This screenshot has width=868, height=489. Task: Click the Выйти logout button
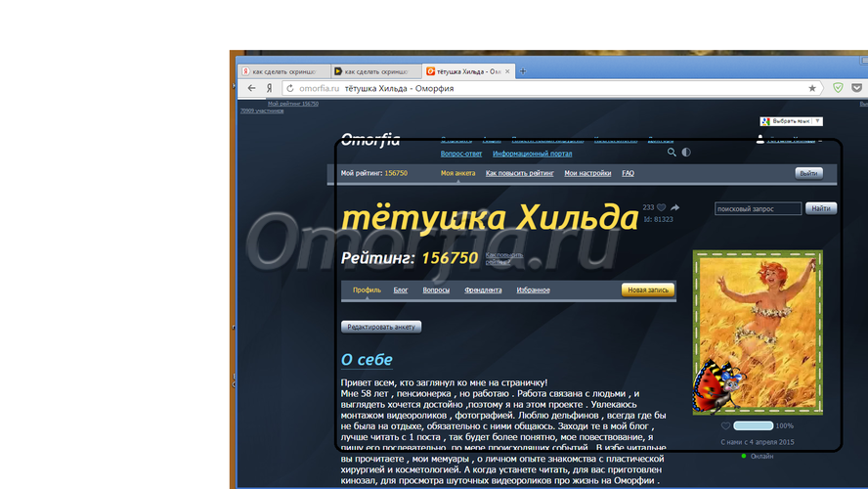point(808,173)
